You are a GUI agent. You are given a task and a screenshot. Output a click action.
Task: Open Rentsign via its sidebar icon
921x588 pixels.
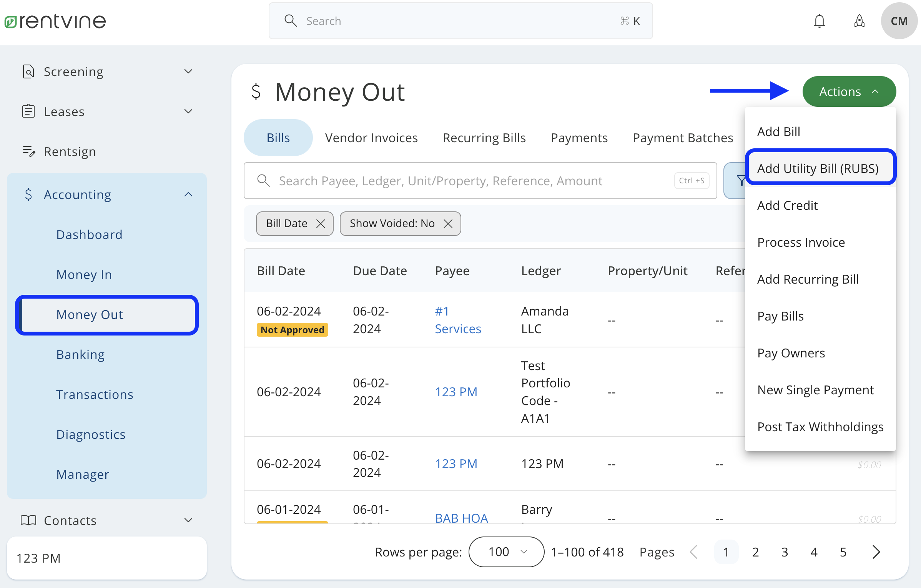[x=28, y=151]
